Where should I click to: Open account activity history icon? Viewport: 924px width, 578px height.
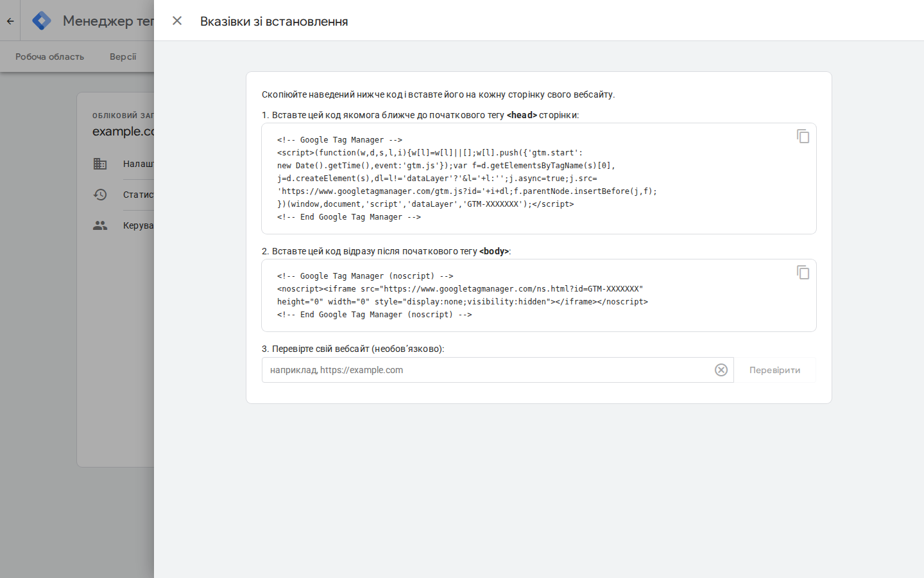click(100, 195)
